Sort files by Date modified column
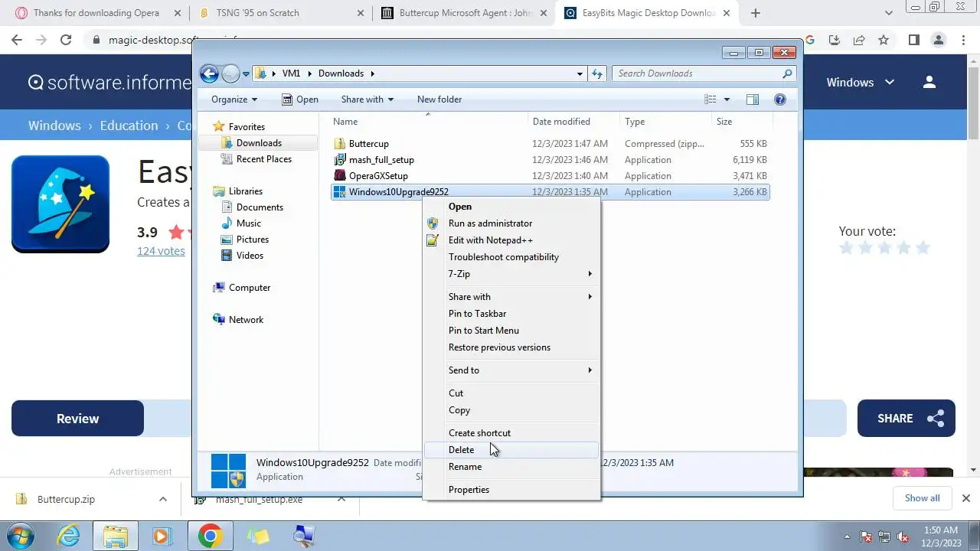Image resolution: width=980 pixels, height=551 pixels. (x=573, y=122)
